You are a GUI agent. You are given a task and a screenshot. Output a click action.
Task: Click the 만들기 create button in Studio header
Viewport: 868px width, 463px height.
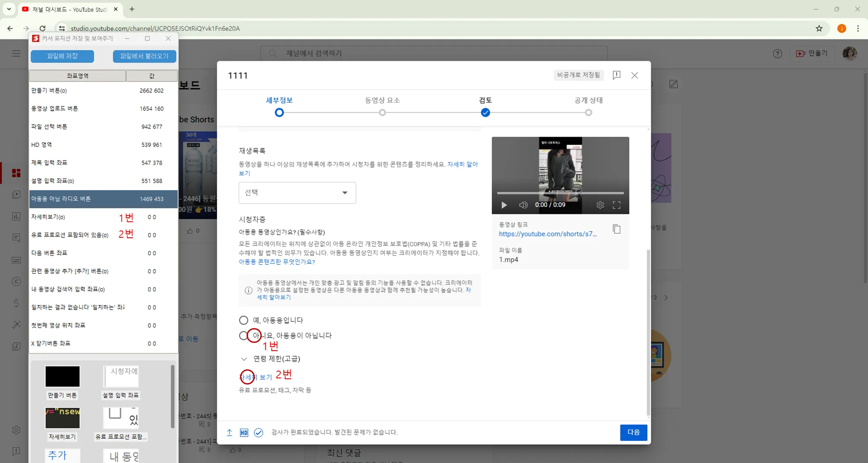[812, 53]
